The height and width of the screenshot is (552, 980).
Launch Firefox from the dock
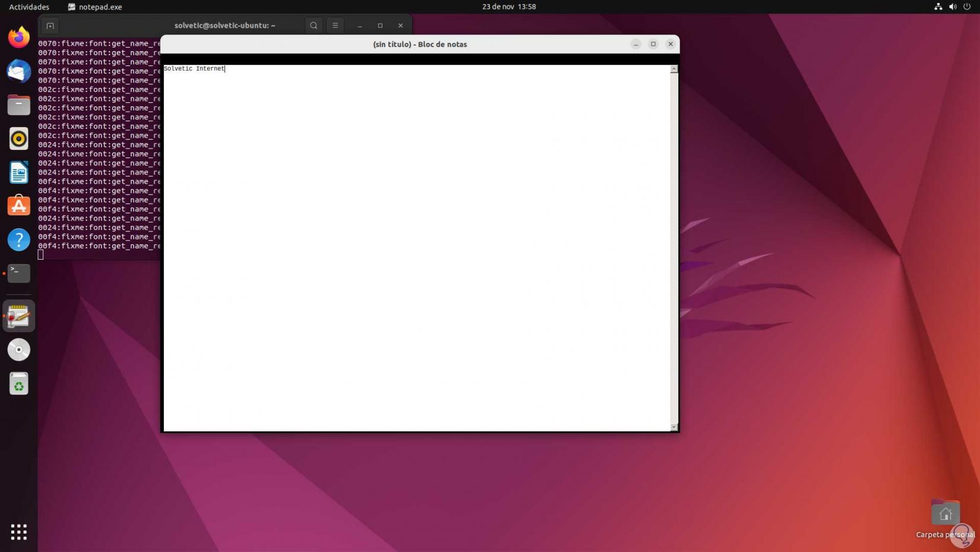19,37
